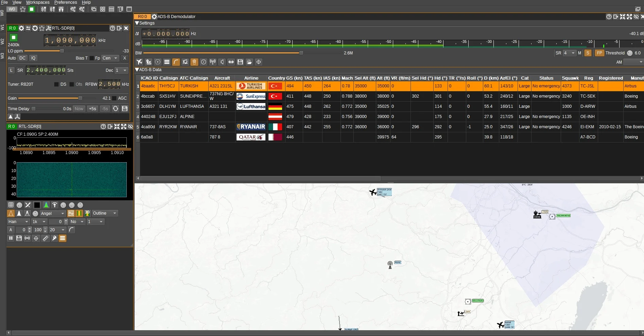The width and height of the screenshot is (644, 336).
Task: Click the ruler measurement icon under spectrum
Action: [45, 238]
